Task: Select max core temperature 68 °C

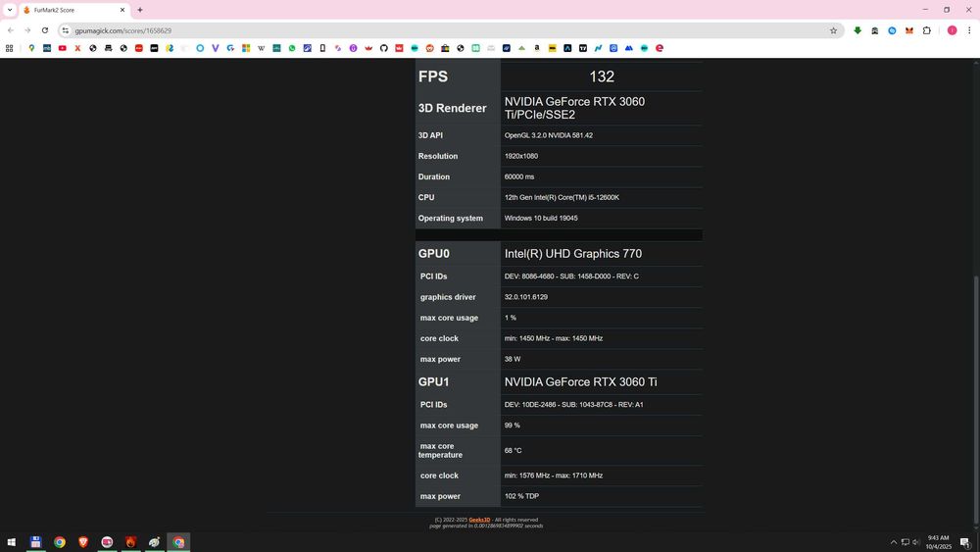Action: 513,450
